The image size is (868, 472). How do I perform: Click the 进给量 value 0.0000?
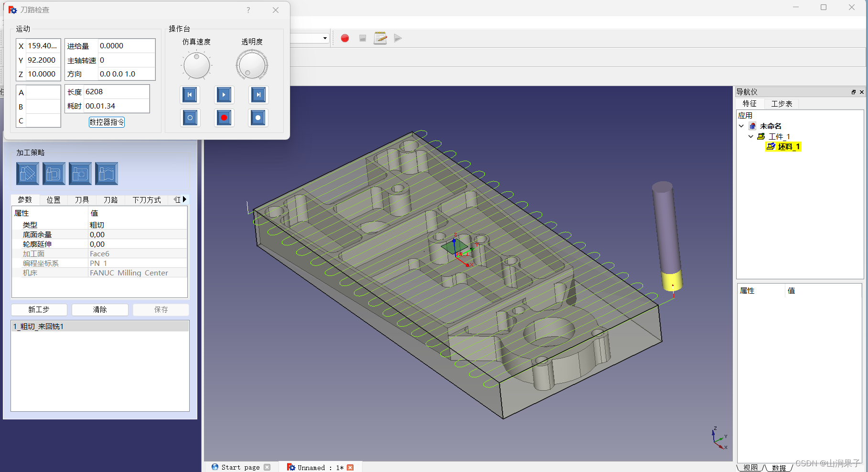[126, 46]
